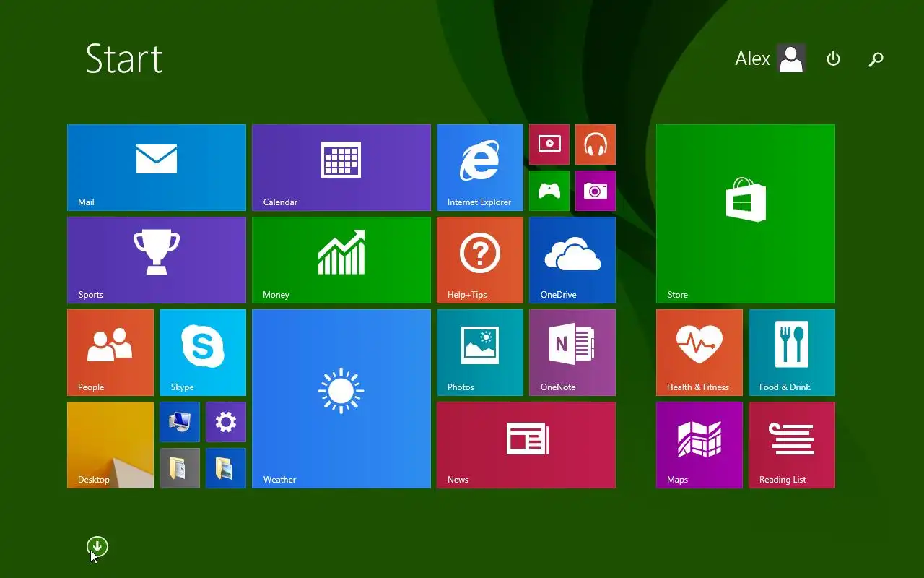Open Food & Drink tile
This screenshot has width=924, height=578.
(792, 353)
